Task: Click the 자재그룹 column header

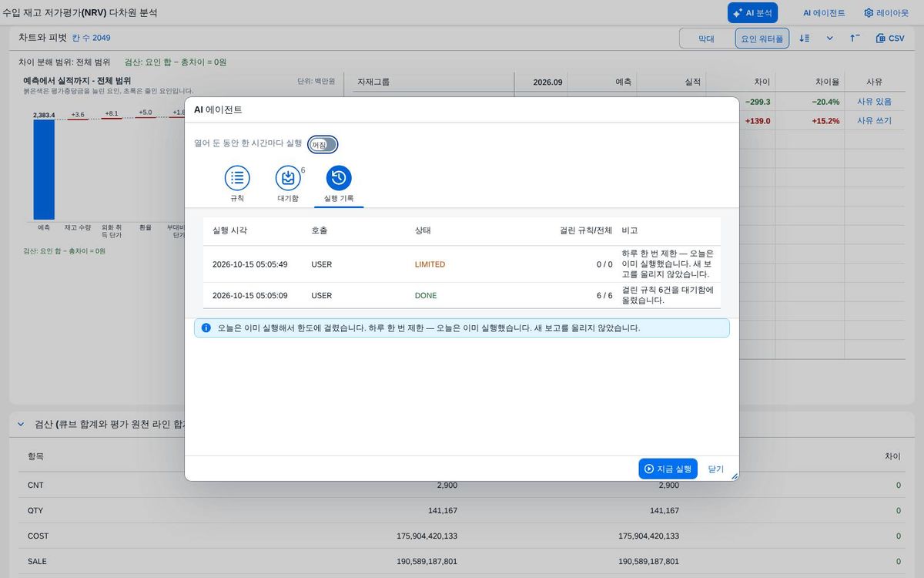Action: [x=373, y=82]
